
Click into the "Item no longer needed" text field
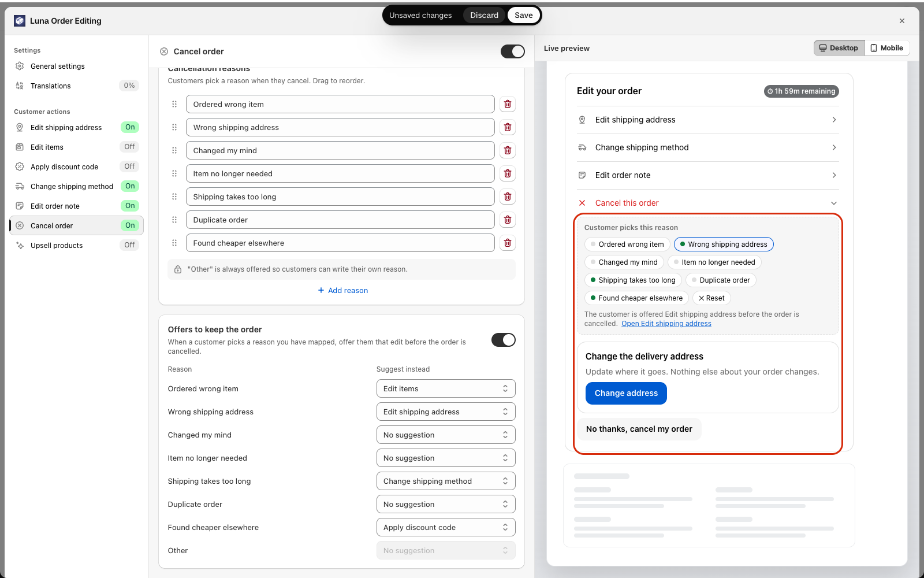[x=340, y=173]
